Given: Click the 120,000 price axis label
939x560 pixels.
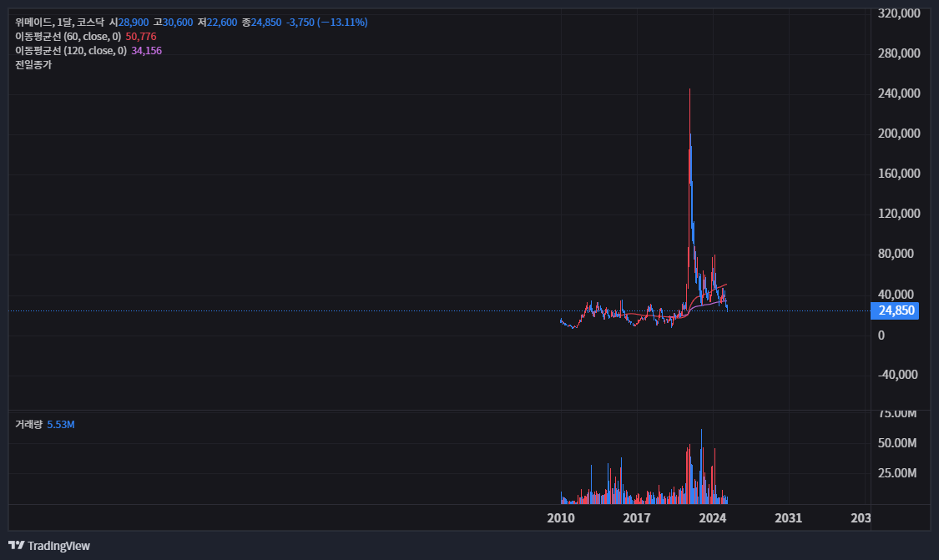Looking at the screenshot, I should click(899, 213).
